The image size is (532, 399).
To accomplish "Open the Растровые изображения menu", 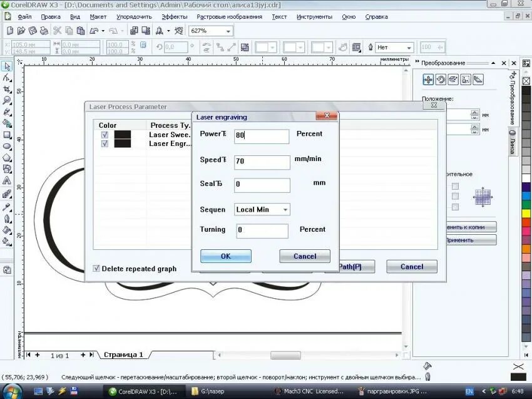I will pyautogui.click(x=229, y=17).
